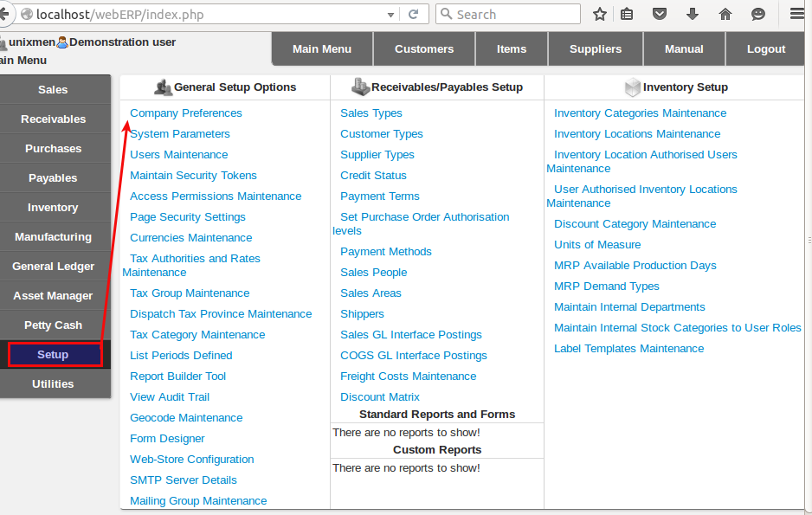
Task: Open Discount Matrix link
Action: [x=379, y=397]
